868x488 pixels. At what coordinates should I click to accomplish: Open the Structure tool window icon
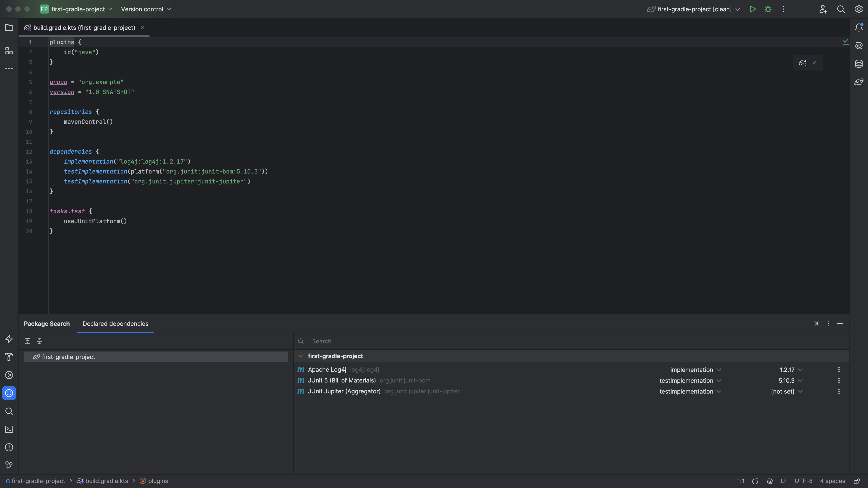pyautogui.click(x=9, y=51)
